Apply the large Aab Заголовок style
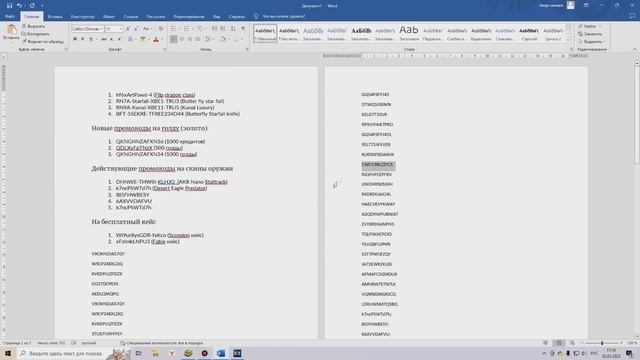The height and width of the screenshot is (360, 640). pos(409,33)
